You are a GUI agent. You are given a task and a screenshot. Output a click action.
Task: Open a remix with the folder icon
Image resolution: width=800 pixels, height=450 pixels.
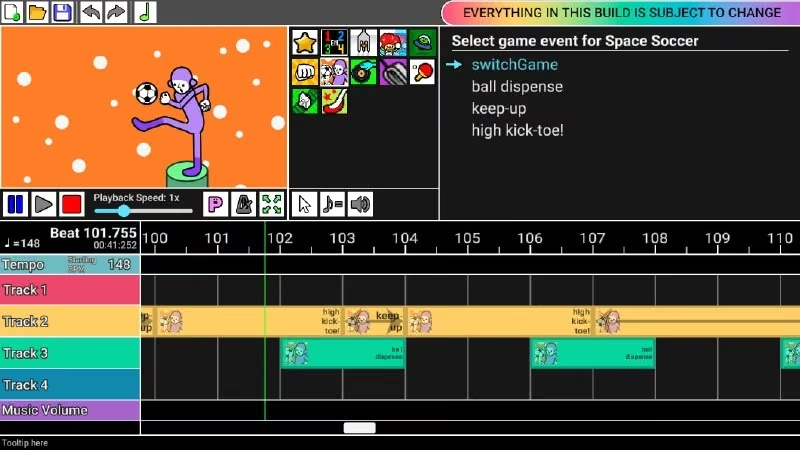click(37, 12)
